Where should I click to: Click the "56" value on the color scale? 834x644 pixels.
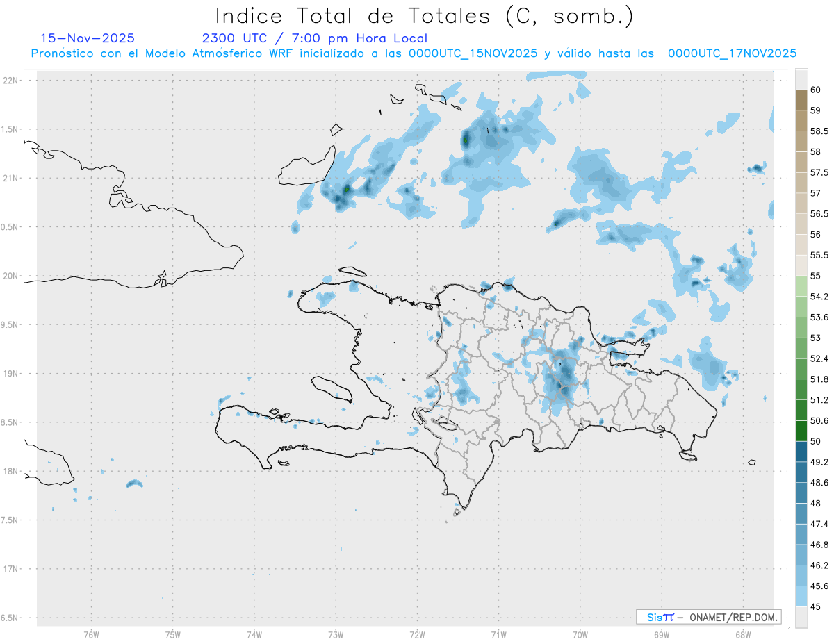[815, 235]
